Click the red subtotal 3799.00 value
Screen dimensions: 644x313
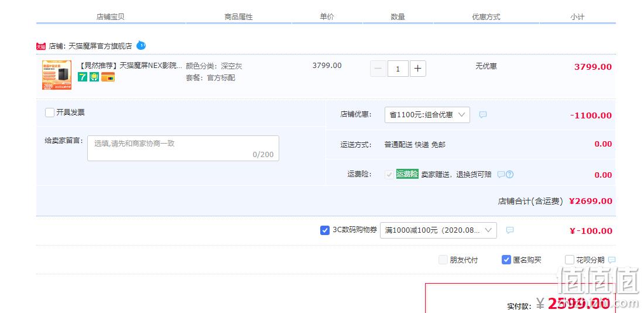(593, 67)
